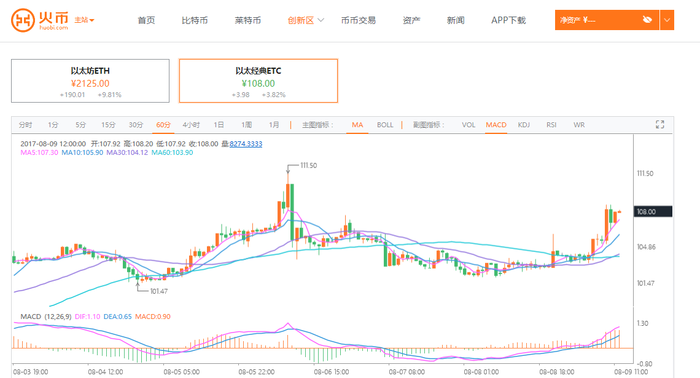Click the 108.00 current price marker
The image size is (700, 378).
pyautogui.click(x=653, y=212)
